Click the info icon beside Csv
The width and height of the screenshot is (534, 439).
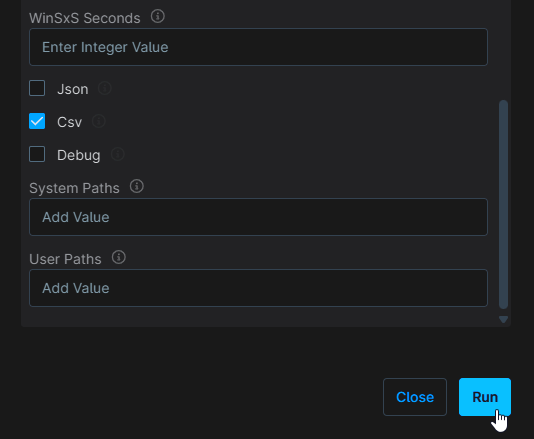click(99, 121)
